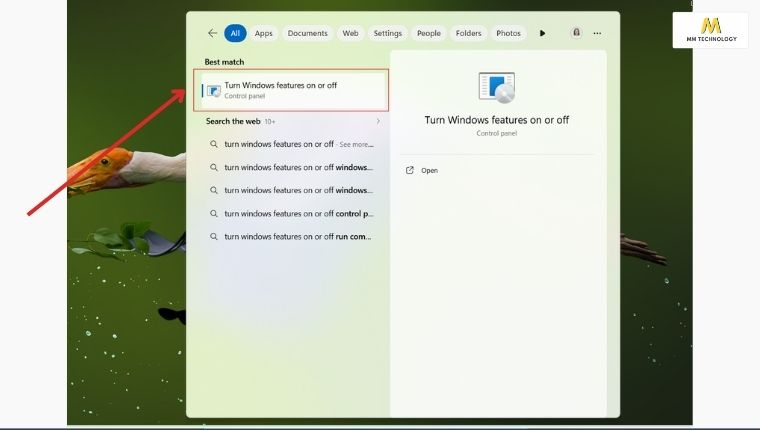Click search icon beside control p suggestion

pos(214,213)
